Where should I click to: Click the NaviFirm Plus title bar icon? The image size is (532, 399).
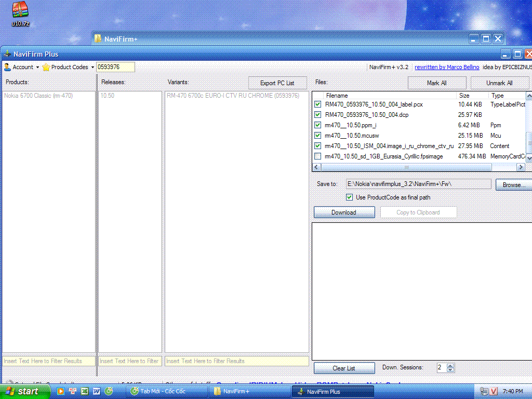click(7, 54)
